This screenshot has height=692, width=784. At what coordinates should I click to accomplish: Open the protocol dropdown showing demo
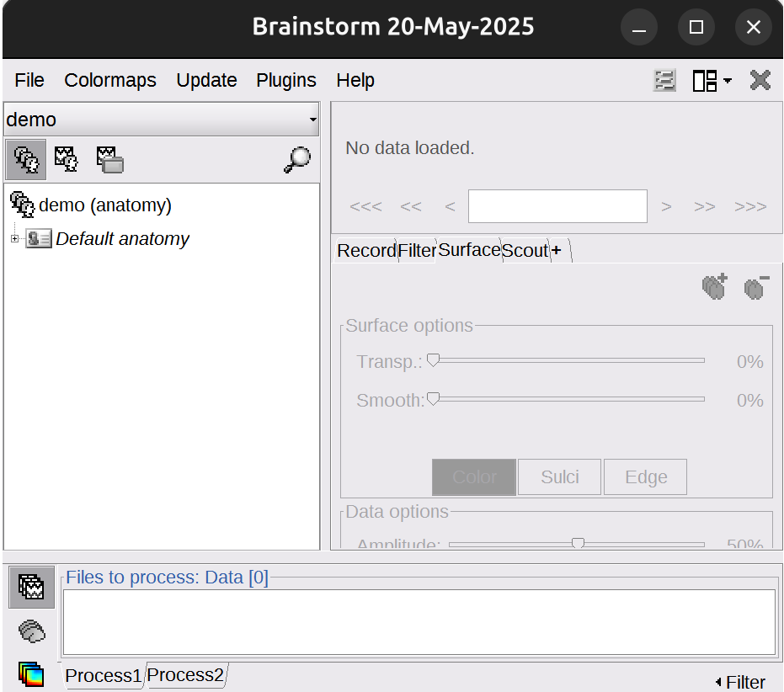(x=161, y=120)
